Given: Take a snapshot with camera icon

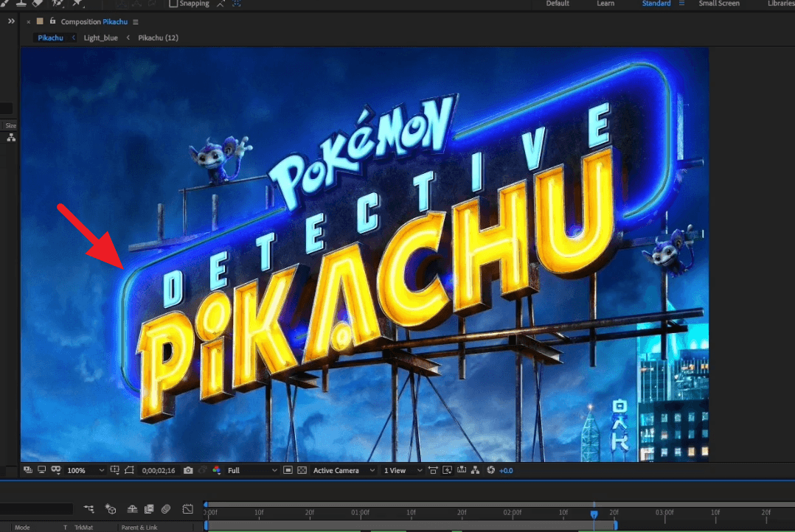Looking at the screenshot, I should 188,470.
